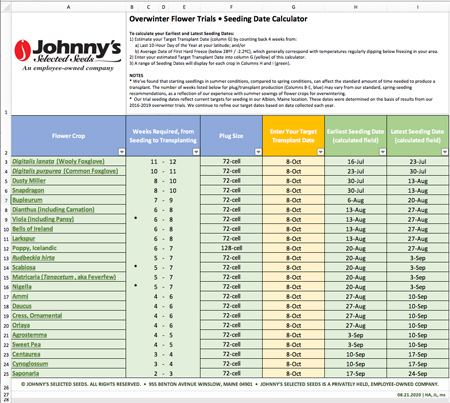The height and width of the screenshot is (403, 450).
Task: Click plug size 72-cell for Sweet Pea
Action: tap(231, 345)
